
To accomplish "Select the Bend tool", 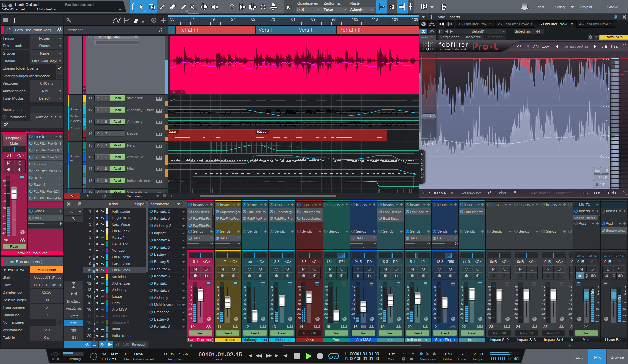I will (204, 7).
